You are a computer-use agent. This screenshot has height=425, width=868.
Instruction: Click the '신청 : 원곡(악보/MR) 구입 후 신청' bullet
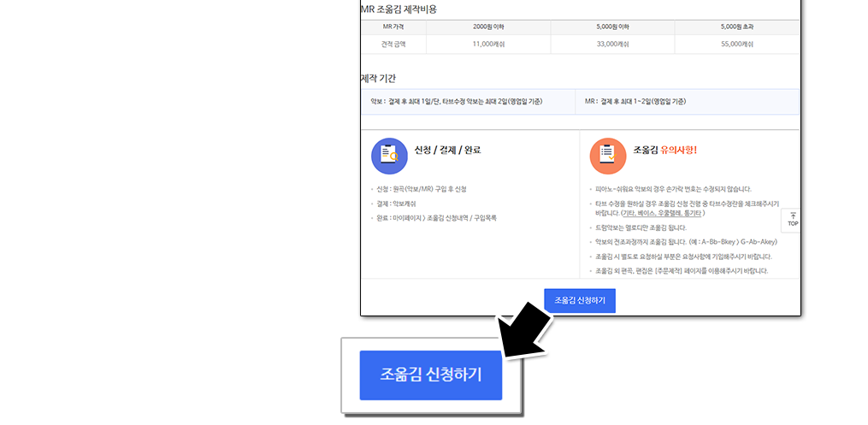pos(422,189)
